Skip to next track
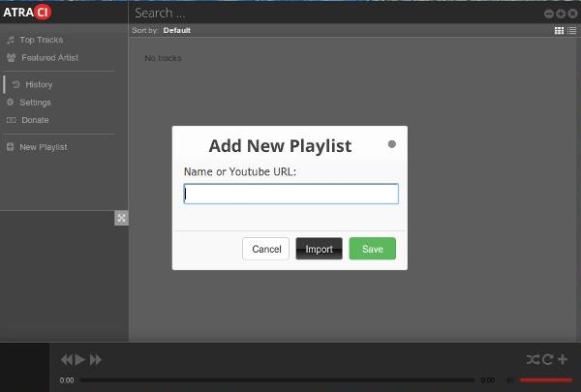 pyautogui.click(x=95, y=360)
